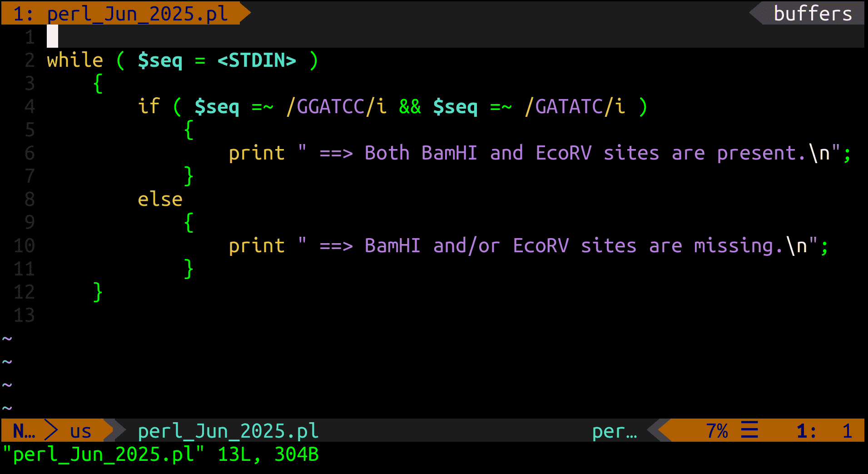Click the closing brace on line 12
868x474 pixels.
tap(98, 292)
